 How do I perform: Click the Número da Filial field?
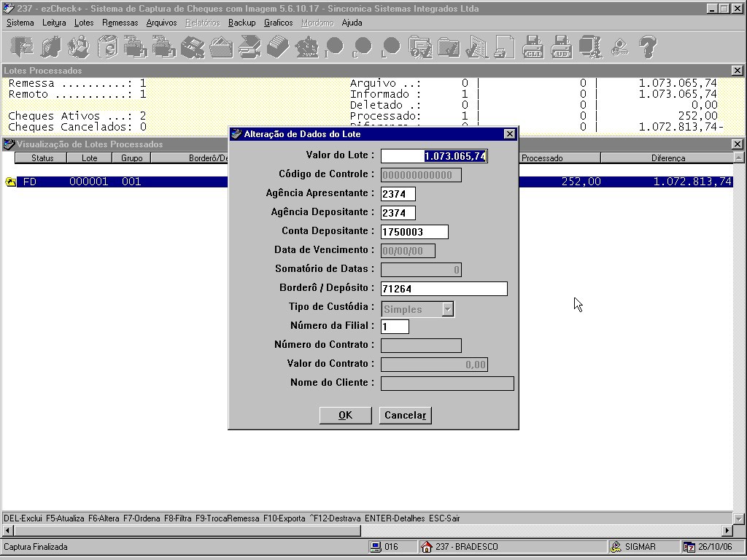coord(395,326)
